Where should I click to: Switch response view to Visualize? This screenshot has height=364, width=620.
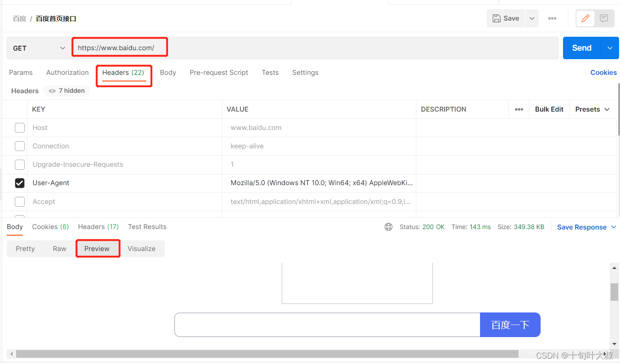pyautogui.click(x=141, y=249)
